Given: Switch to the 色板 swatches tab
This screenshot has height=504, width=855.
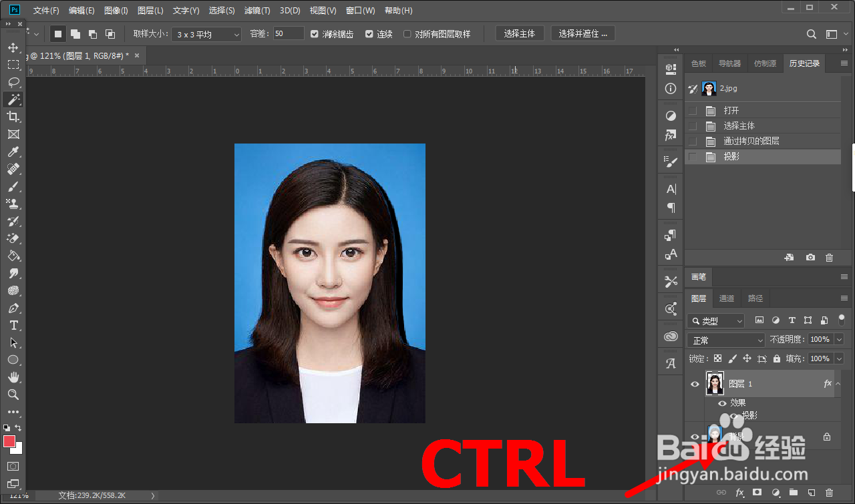Looking at the screenshot, I should 699,63.
